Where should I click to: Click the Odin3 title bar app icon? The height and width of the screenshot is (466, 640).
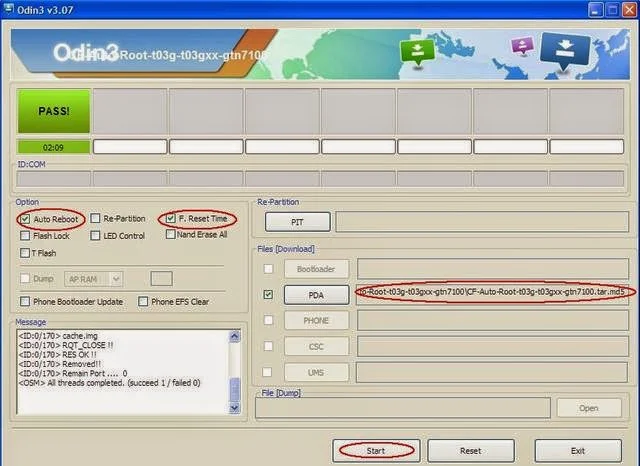pos(9,9)
